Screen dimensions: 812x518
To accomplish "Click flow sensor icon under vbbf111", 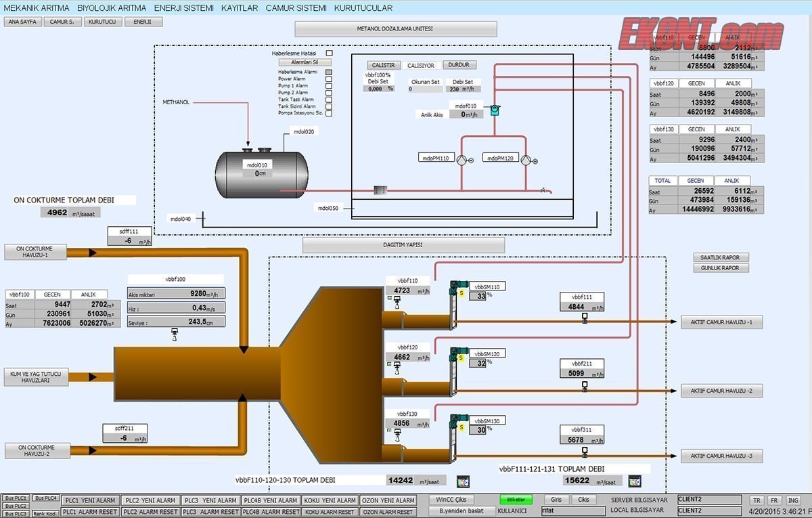I will coord(584,317).
